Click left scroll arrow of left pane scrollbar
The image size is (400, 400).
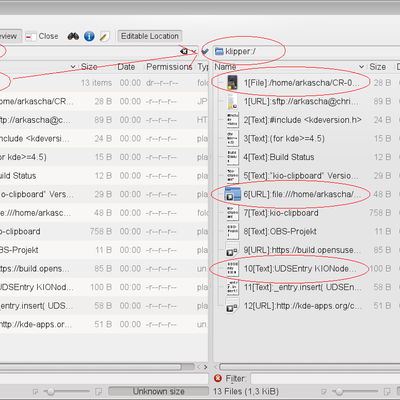coord(199,367)
